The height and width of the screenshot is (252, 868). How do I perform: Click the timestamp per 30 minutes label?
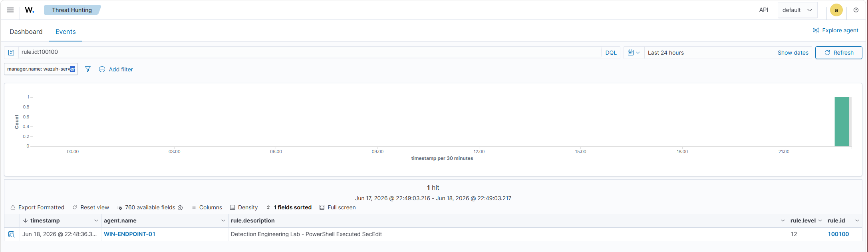pyautogui.click(x=442, y=158)
